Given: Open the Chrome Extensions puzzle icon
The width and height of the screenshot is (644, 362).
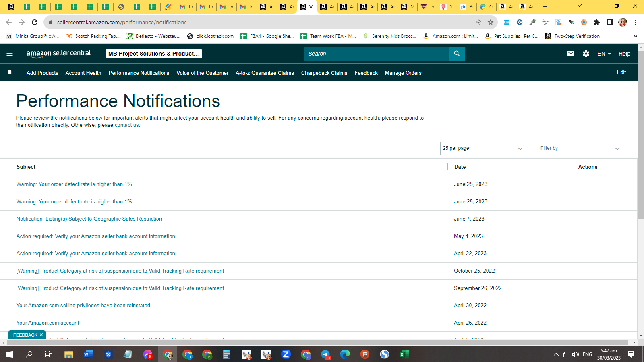Looking at the screenshot, I should pos(597,22).
